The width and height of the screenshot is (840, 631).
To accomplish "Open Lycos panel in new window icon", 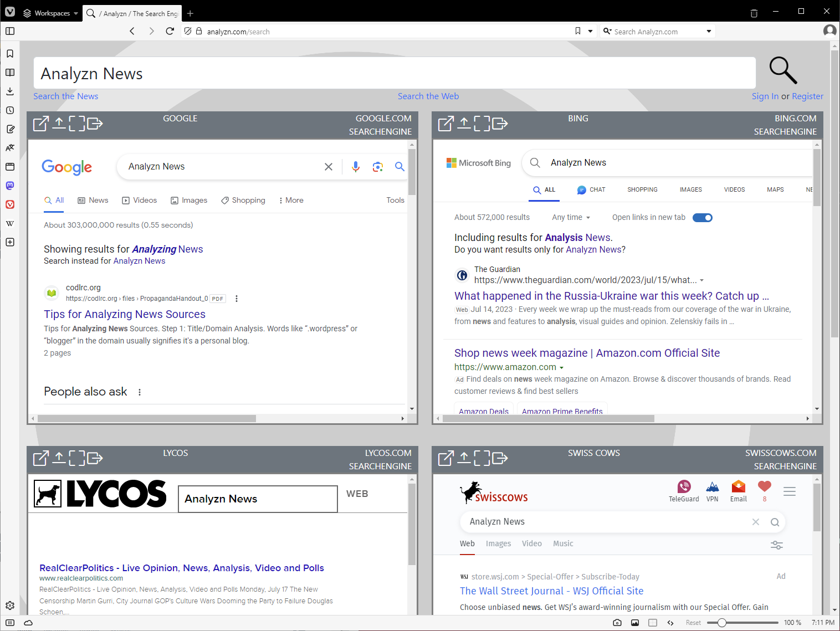I will point(41,458).
